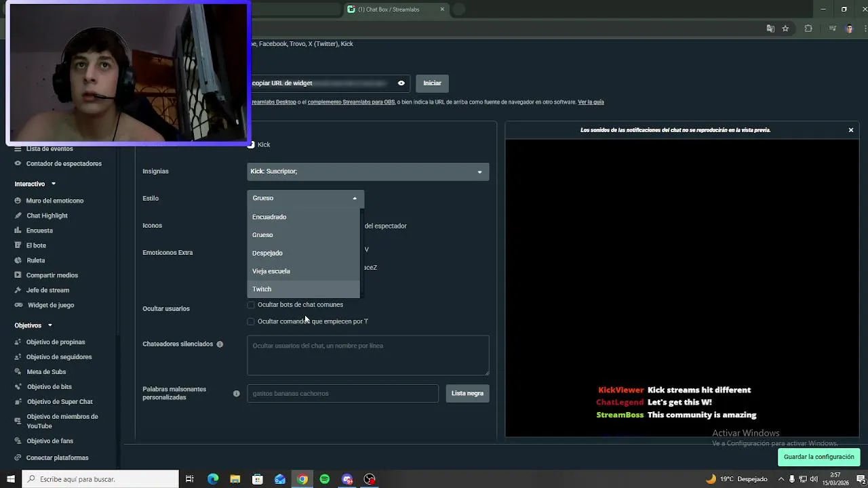Click the Lista negra button
This screenshot has width=868, height=488.
coord(467,393)
